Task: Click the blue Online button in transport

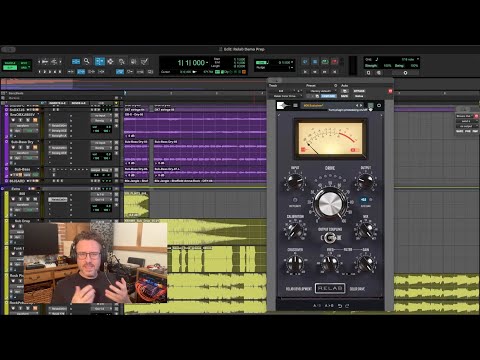Action: coord(305,62)
